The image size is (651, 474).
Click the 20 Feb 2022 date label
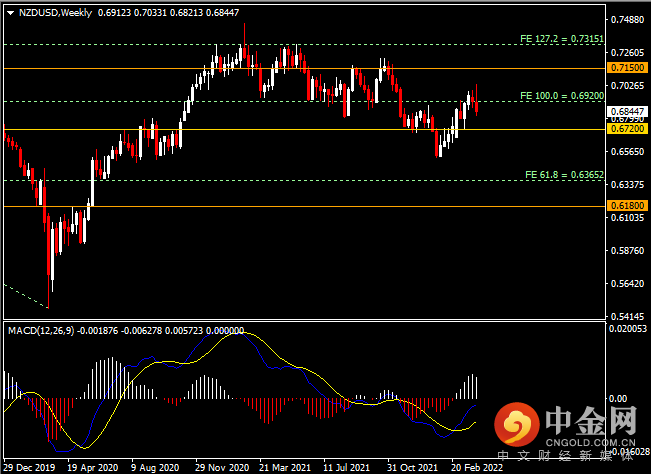coord(474,467)
